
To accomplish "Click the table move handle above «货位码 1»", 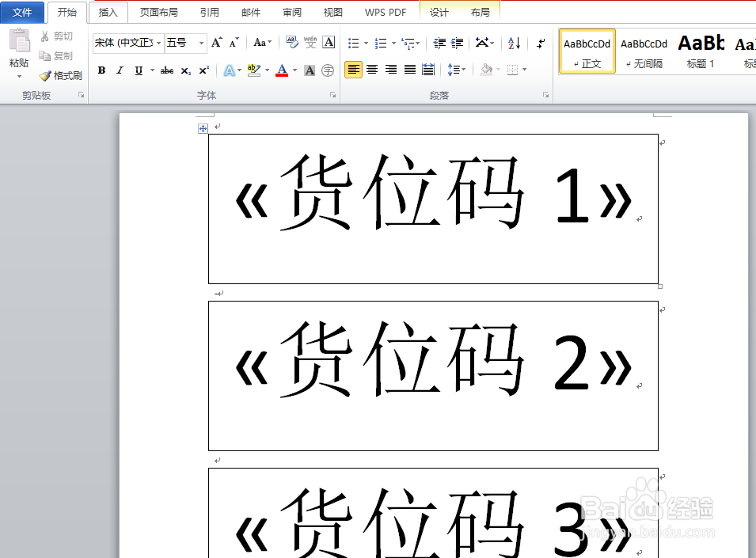I will click(203, 127).
